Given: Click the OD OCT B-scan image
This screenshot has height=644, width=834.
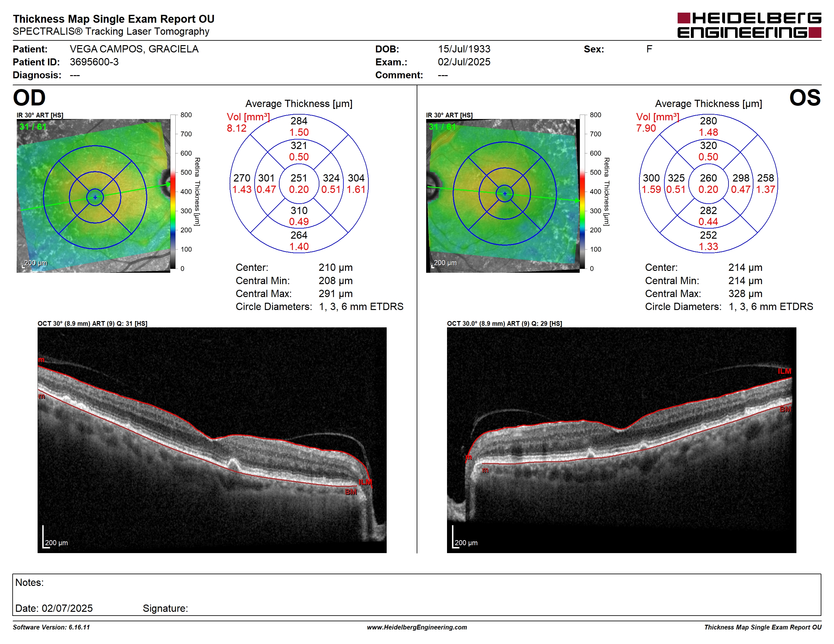Looking at the screenshot, I should pyautogui.click(x=212, y=440).
